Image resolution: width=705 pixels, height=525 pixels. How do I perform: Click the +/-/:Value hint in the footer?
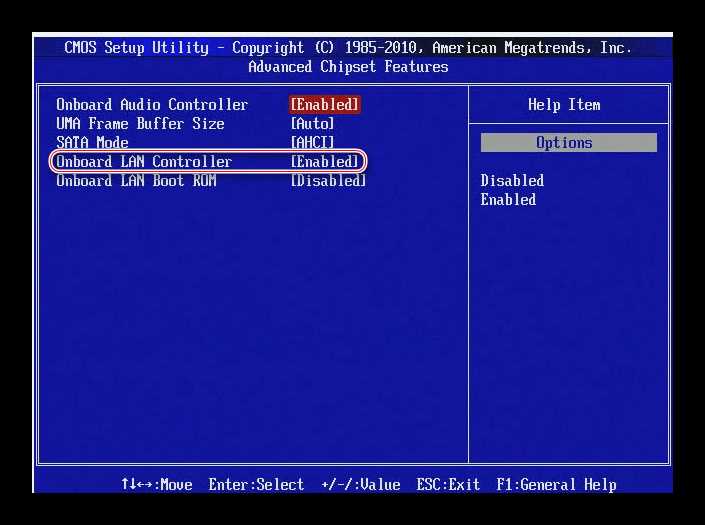361,485
